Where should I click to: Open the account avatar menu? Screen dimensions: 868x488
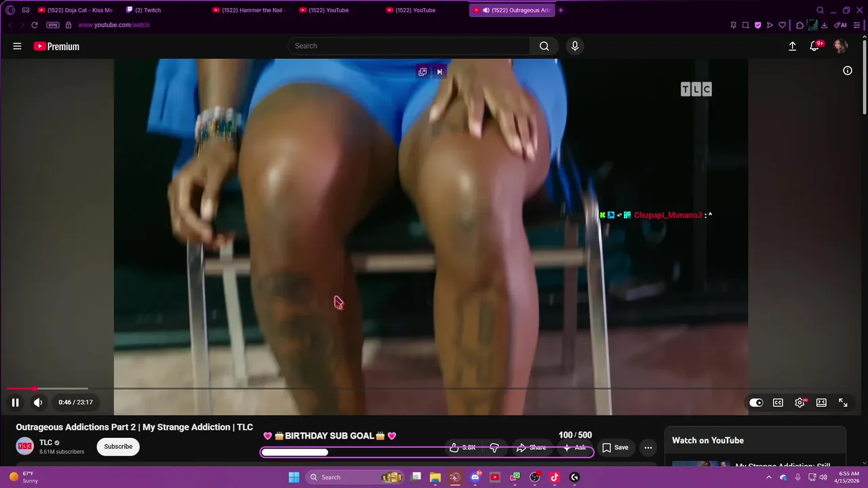[840, 46]
